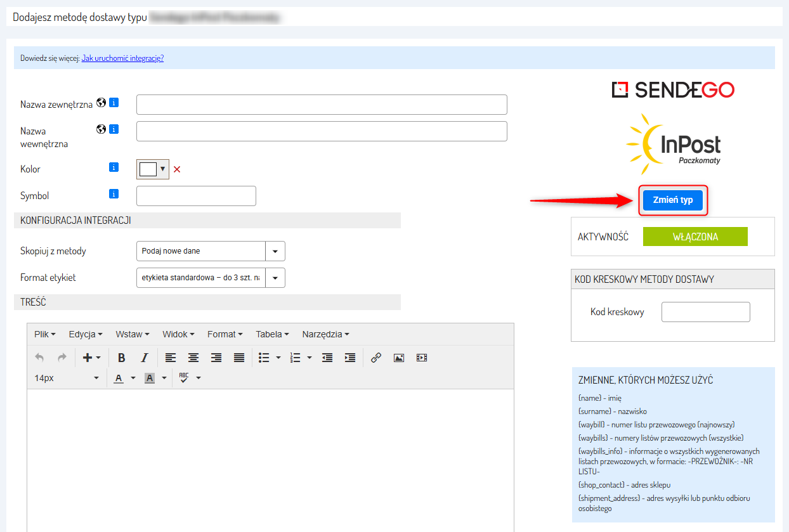Open the Wstaw menu
This screenshot has width=789, height=532.
point(132,334)
